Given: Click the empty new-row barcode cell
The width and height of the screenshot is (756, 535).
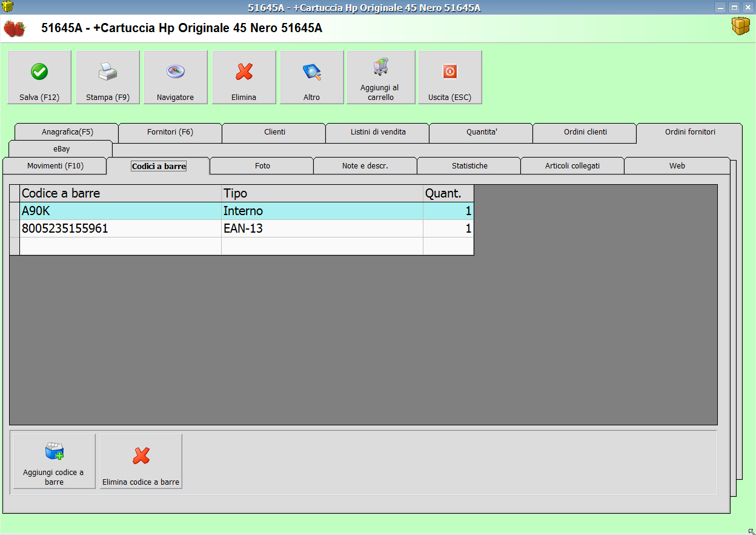Looking at the screenshot, I should coord(121,246).
